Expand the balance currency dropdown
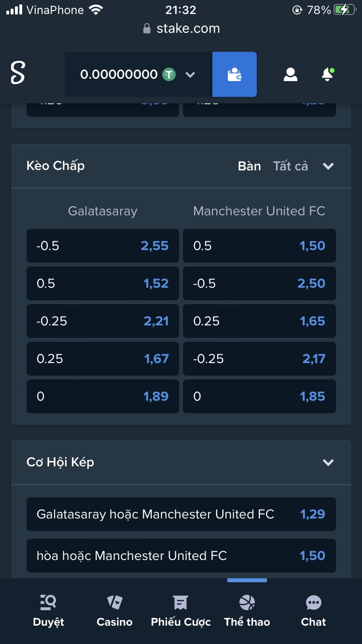Viewport: 362px width, 644px height. coord(190,75)
